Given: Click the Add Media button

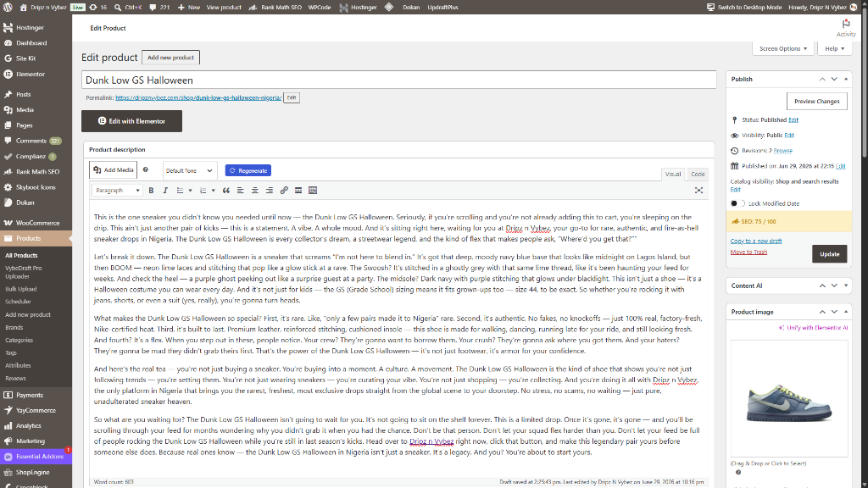Looking at the screenshot, I should tap(114, 169).
